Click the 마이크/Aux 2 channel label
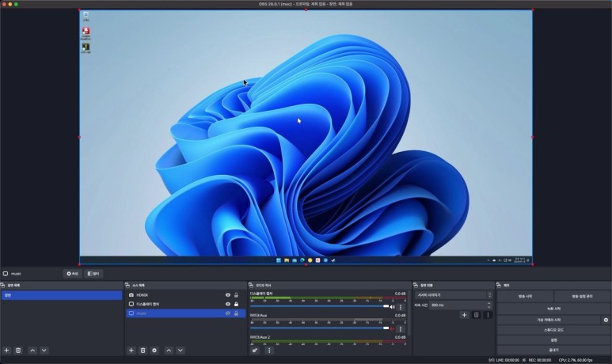This screenshot has height=364, width=612. click(260, 337)
